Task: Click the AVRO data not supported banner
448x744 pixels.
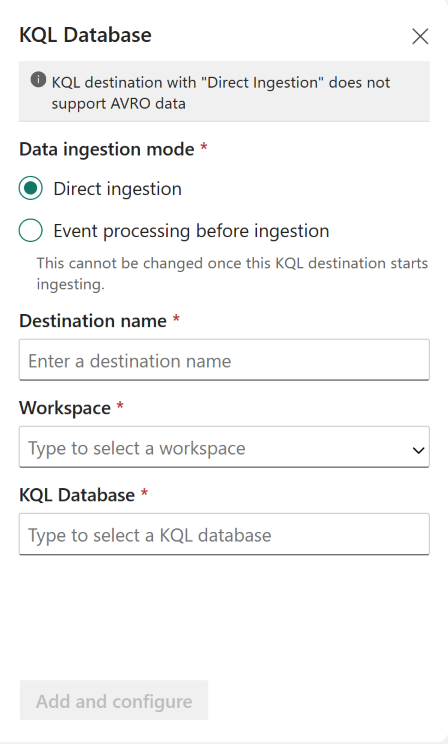Action: [x=224, y=91]
